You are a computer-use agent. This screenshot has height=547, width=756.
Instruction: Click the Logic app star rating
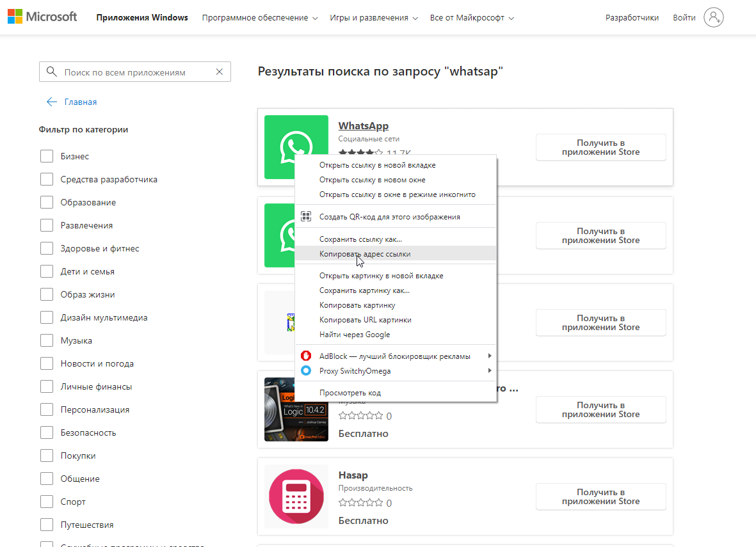pos(360,415)
